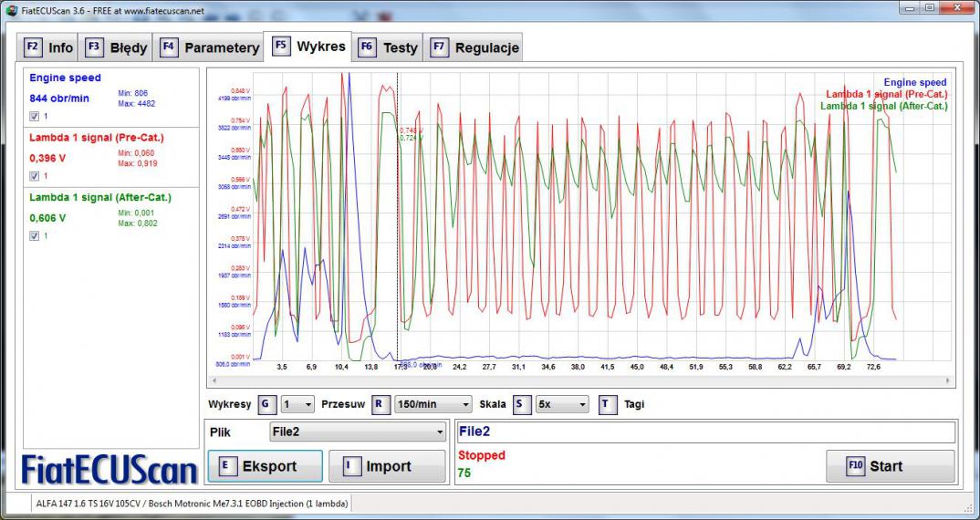Click the F6 key icon on Testy tab
Viewport: 980px width, 520px height.
coord(367,47)
